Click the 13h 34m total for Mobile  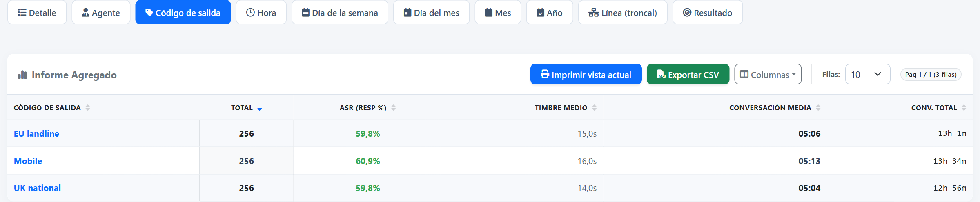[x=950, y=161]
